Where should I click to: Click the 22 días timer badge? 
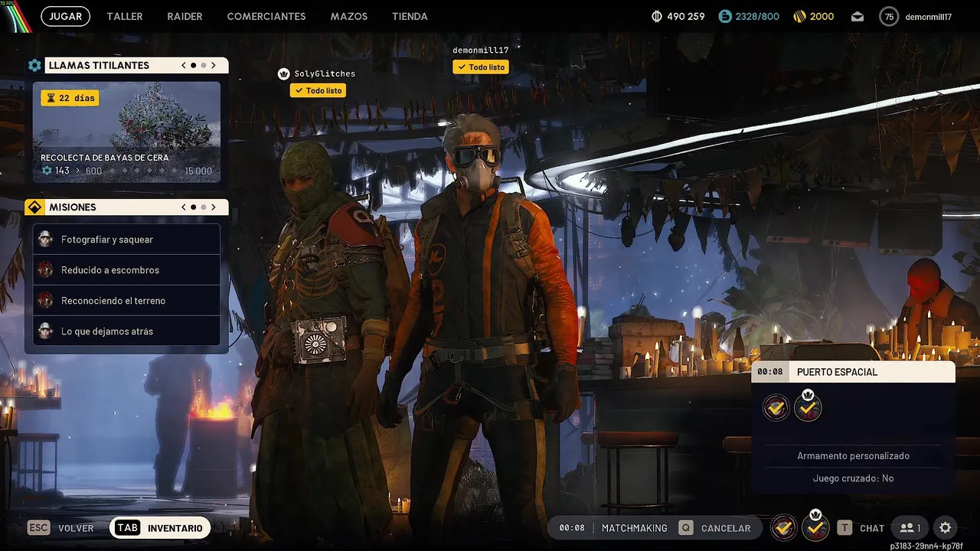pos(70,98)
